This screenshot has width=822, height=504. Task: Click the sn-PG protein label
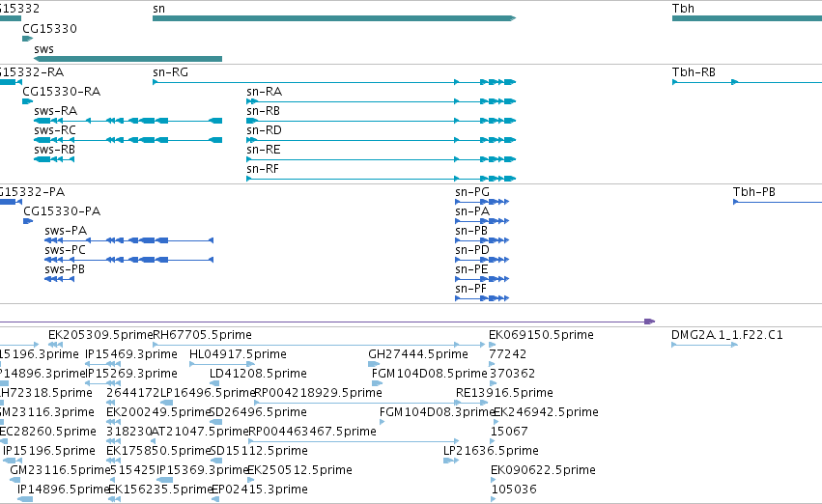(x=472, y=192)
